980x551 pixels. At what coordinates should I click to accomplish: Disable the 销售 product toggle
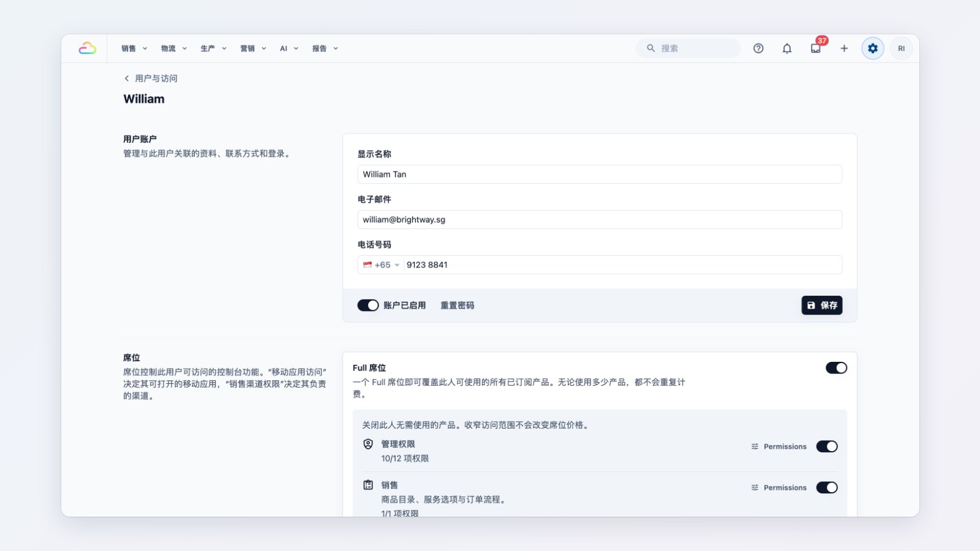coord(827,488)
